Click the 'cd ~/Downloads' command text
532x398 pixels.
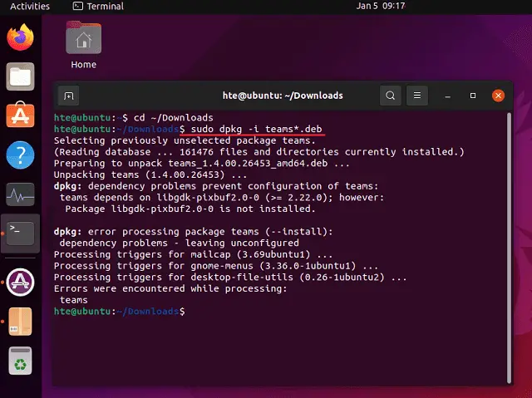click(x=174, y=118)
